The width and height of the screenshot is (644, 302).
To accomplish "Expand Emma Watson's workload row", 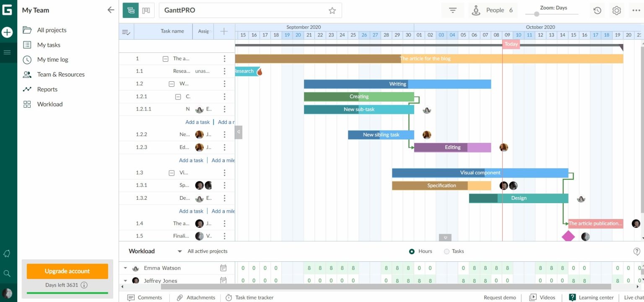I will 125,268.
